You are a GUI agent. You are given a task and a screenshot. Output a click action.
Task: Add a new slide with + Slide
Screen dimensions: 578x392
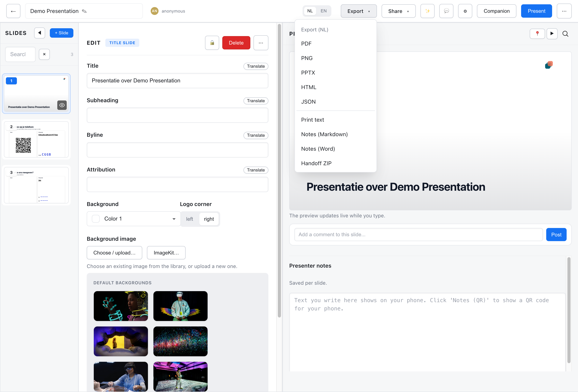[x=61, y=33]
